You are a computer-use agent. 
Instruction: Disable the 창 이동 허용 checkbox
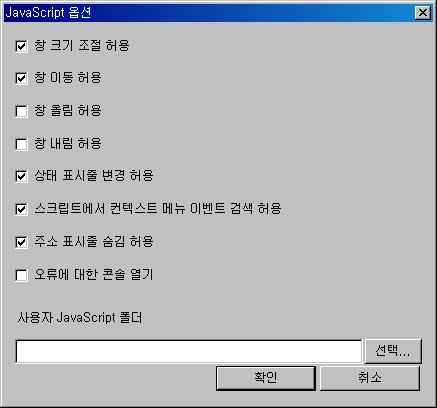(21, 78)
